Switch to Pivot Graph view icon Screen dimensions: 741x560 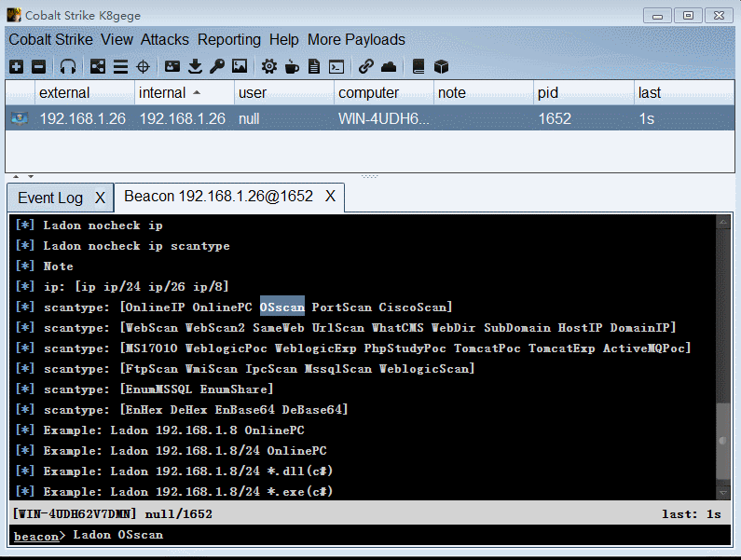(98, 67)
